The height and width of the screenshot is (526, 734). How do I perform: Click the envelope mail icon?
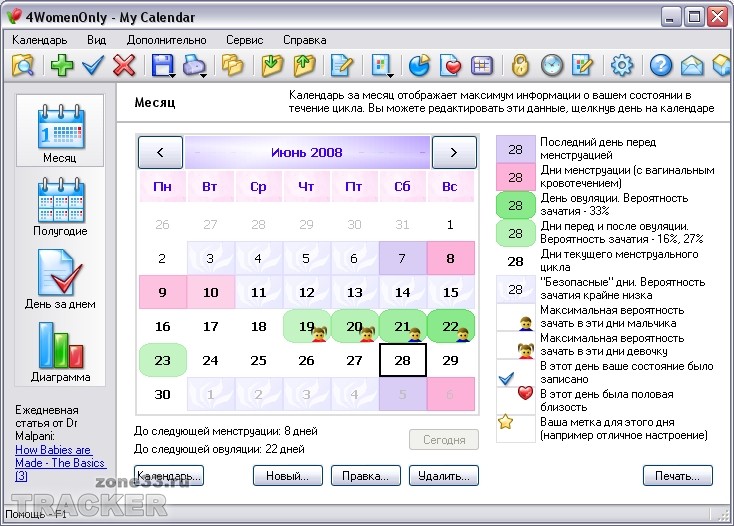click(692, 65)
